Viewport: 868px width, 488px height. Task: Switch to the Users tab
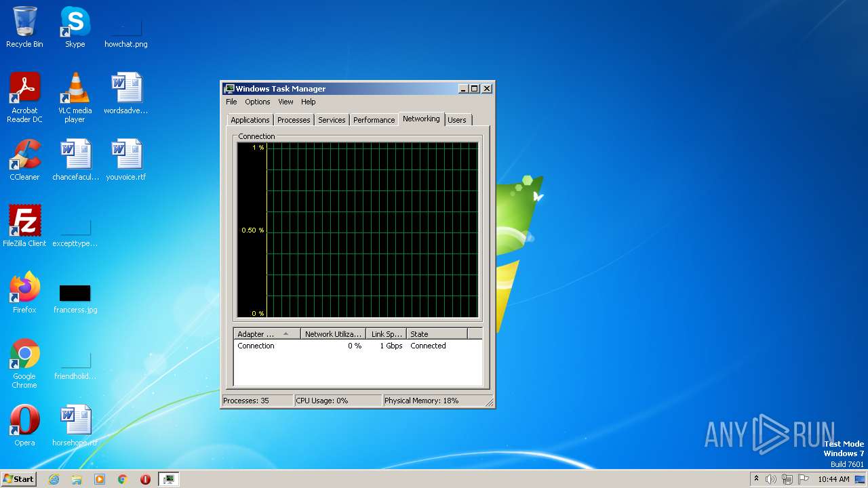pyautogui.click(x=457, y=120)
